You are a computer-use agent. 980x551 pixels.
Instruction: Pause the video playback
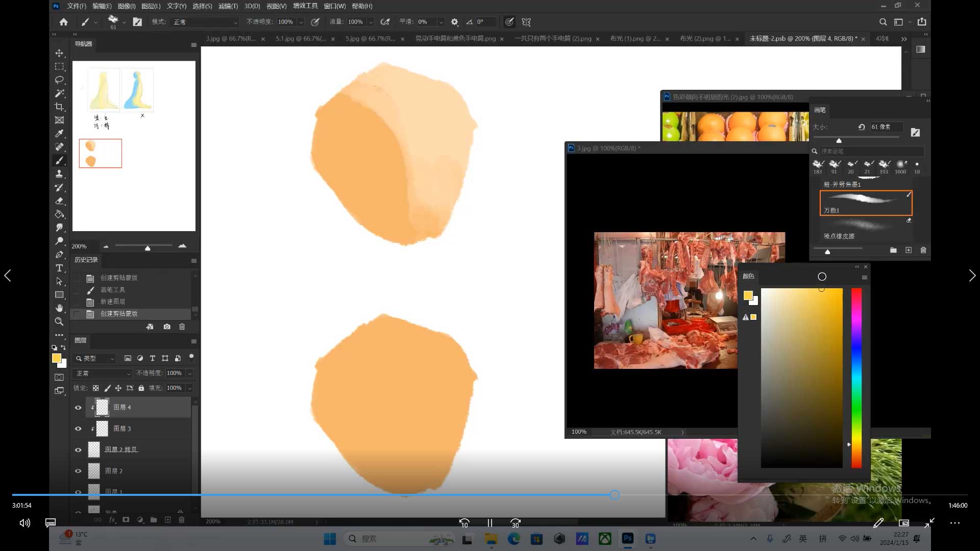[489, 523]
